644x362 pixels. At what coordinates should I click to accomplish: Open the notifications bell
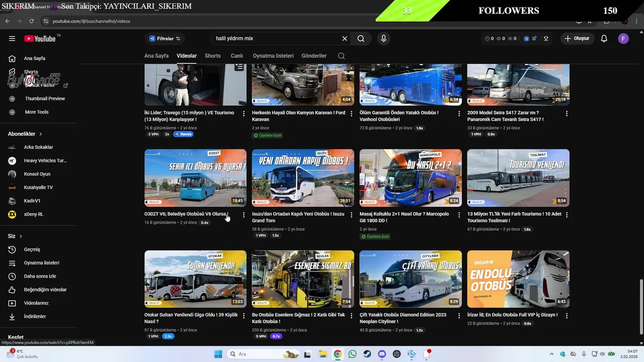[x=604, y=38]
